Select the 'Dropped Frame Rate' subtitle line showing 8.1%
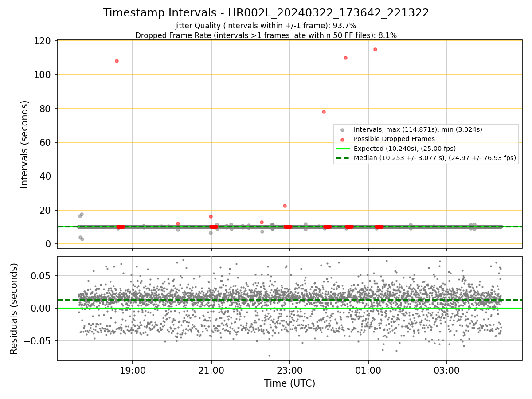The height and width of the screenshot is (399, 532). [x=266, y=35]
